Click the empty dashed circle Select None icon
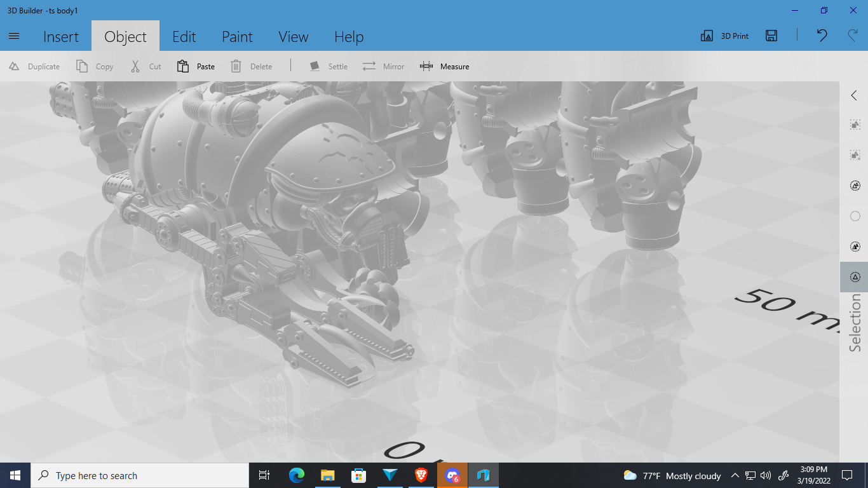The width and height of the screenshot is (868, 488). pos(855,216)
